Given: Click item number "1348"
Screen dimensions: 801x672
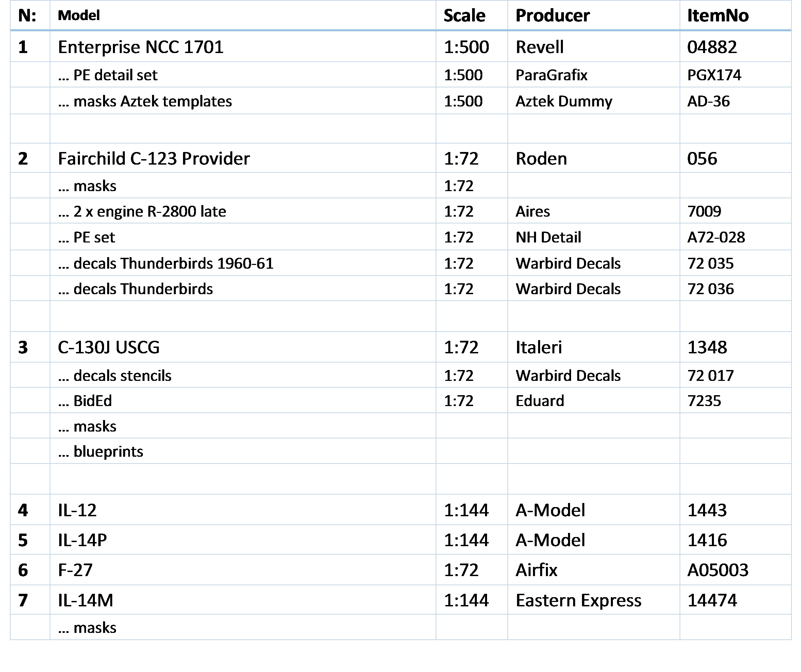Looking at the screenshot, I should (x=707, y=347).
